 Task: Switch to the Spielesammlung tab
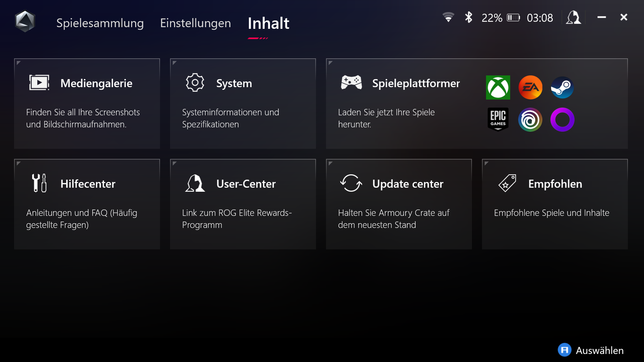[x=100, y=23]
